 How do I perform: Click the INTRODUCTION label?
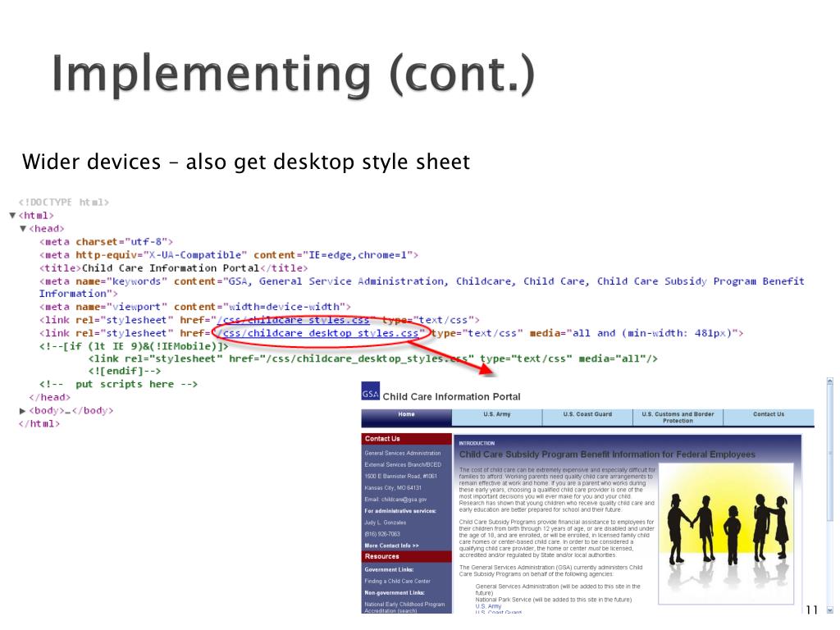tap(477, 444)
